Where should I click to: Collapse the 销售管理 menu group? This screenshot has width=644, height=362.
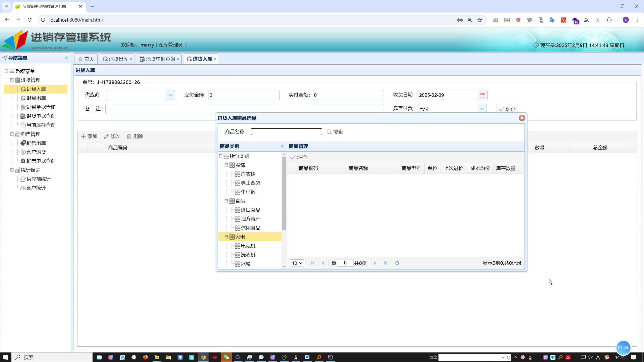(x=12, y=134)
